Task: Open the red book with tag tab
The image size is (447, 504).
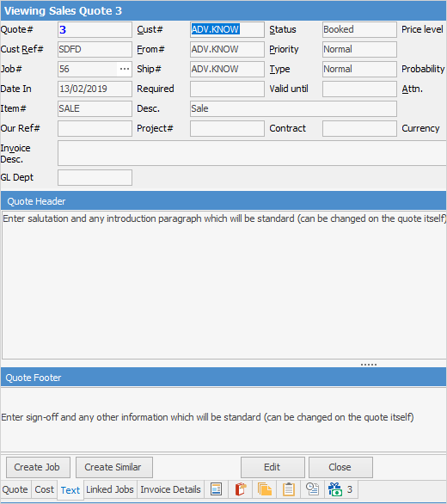Action: 241,489
